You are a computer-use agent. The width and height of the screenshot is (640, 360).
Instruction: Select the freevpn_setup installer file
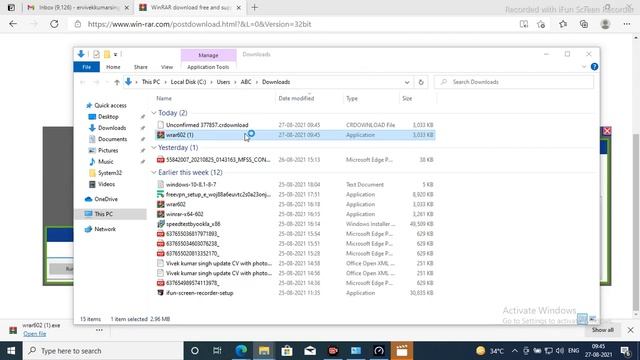click(296, 194)
